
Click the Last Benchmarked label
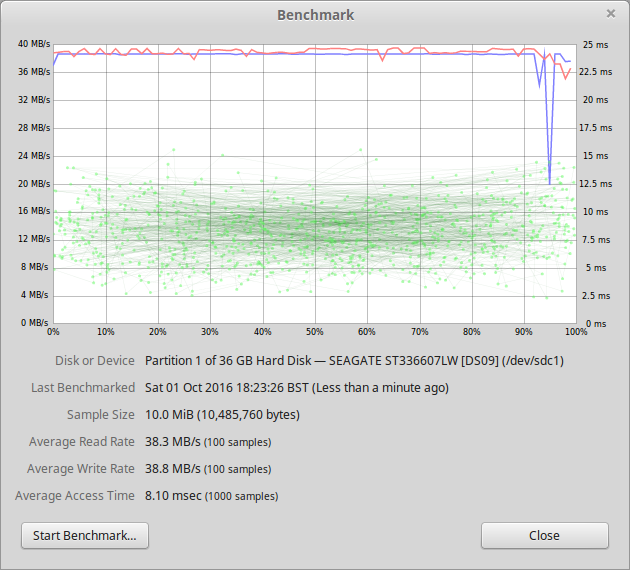82,387
